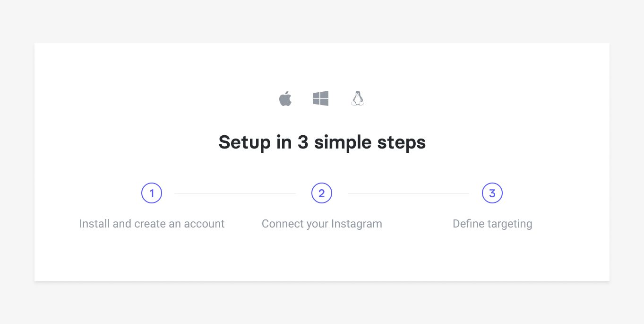Click the connector line between steps 1 and 2
This screenshot has width=644, height=324.
point(235,193)
